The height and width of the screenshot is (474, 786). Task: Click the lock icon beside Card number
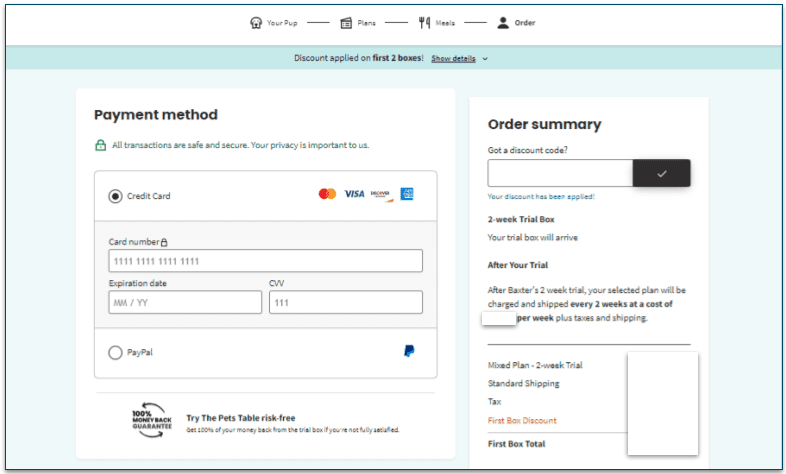click(x=164, y=242)
